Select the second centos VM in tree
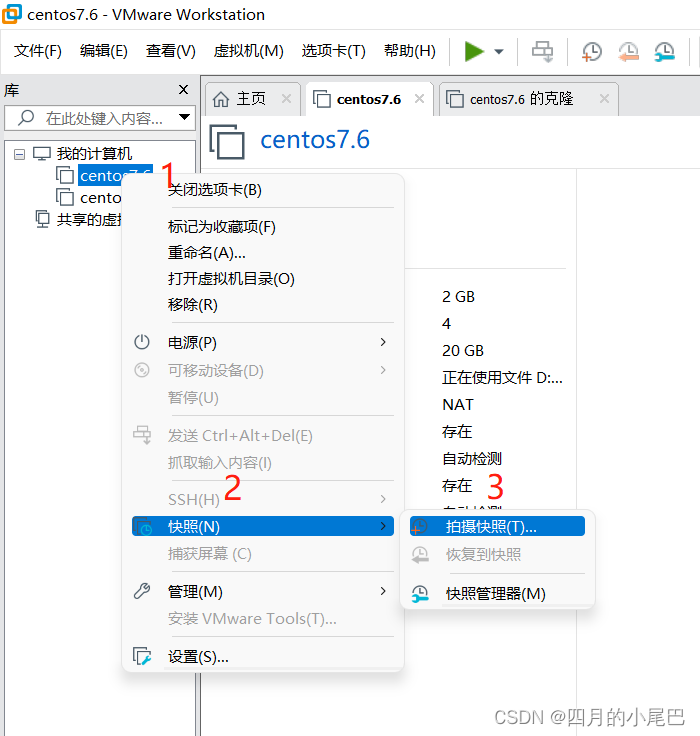Screen dimensions: 700x736 click(x=100, y=198)
